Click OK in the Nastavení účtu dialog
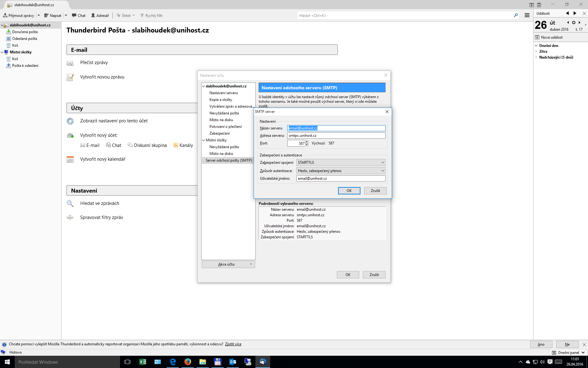Image resolution: width=588 pixels, height=368 pixels. point(348,275)
